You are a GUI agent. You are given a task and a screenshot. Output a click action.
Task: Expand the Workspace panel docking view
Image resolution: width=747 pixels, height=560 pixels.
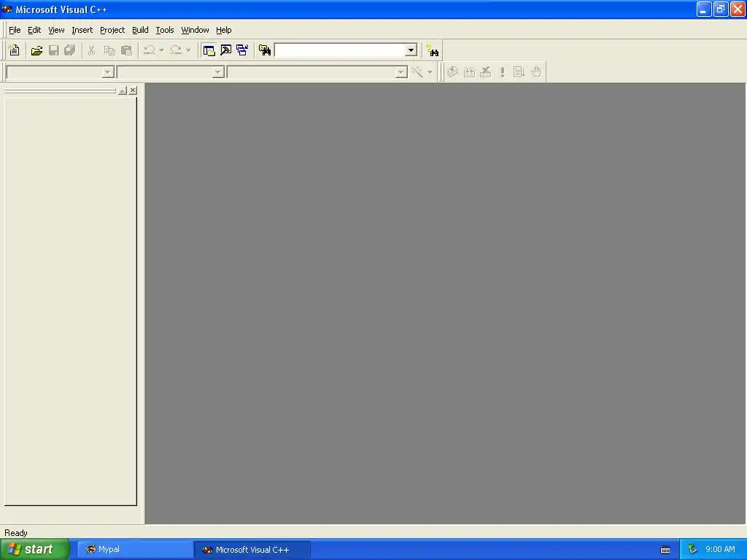(123, 90)
